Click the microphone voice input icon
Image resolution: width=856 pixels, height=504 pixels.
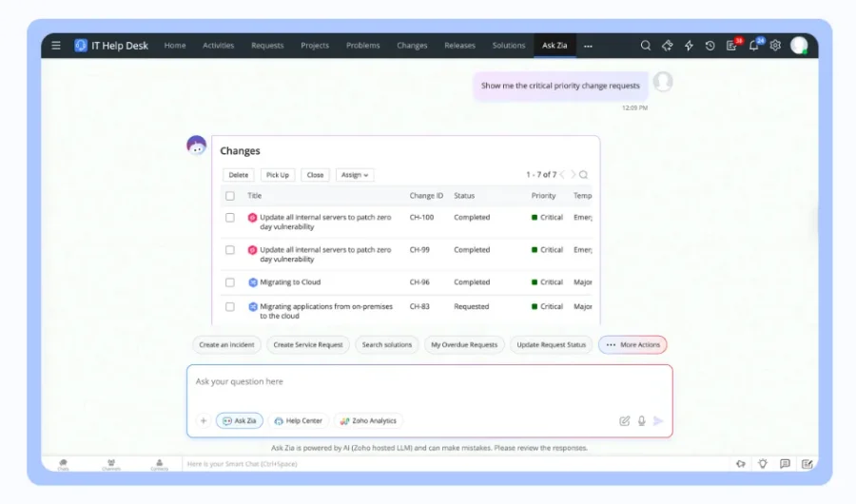click(x=641, y=420)
